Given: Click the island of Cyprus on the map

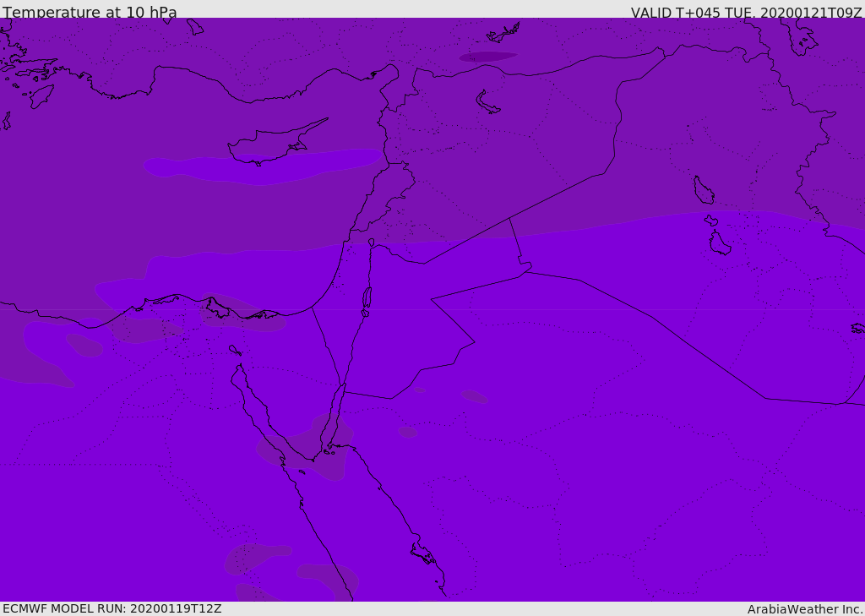Looking at the screenshot, I should click(x=276, y=143).
